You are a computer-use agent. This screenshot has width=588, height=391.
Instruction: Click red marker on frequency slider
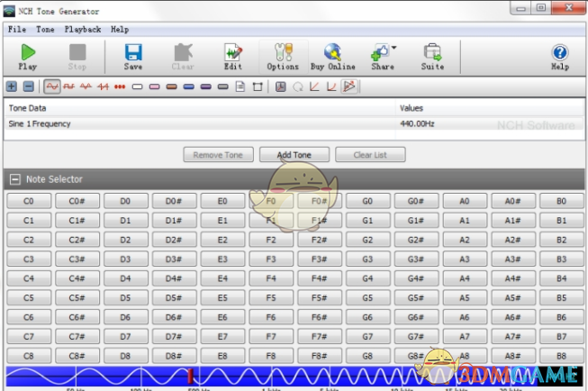[190, 376]
